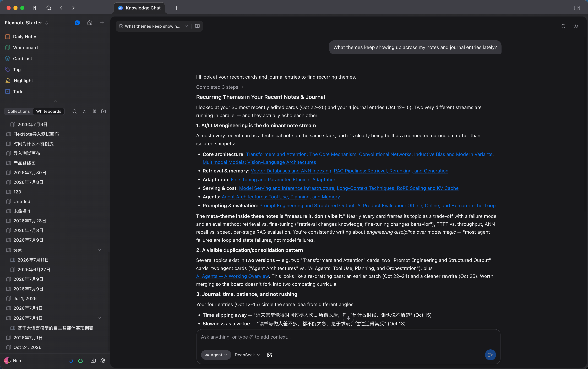Switch to the Collections segment
The image size is (588, 369).
click(x=19, y=111)
